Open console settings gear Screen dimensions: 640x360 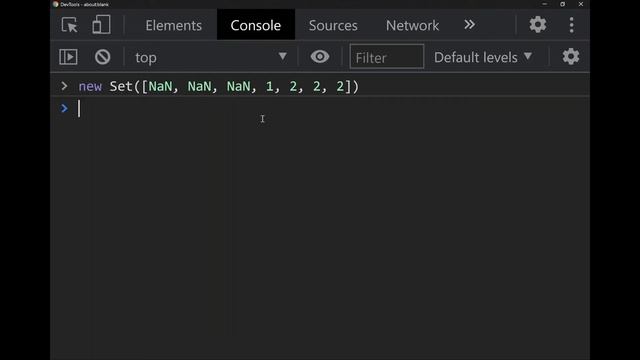pyautogui.click(x=571, y=56)
